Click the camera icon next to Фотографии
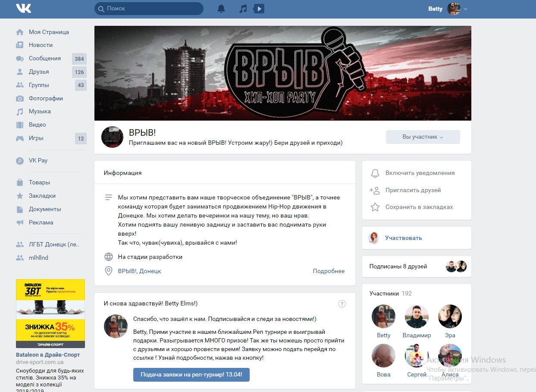Viewport: 536px width, 392px height. (20, 98)
